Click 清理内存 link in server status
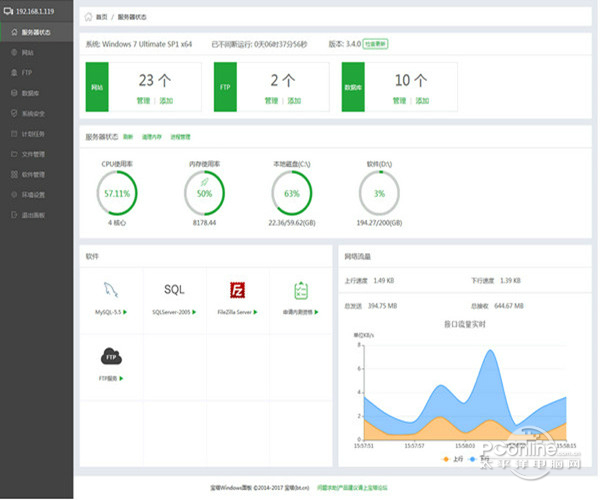The image size is (600, 500). click(153, 136)
